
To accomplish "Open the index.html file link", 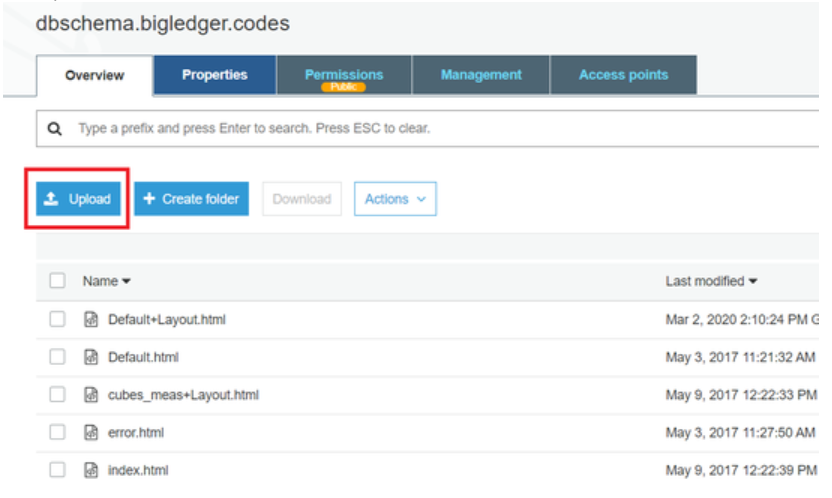I will tap(138, 470).
